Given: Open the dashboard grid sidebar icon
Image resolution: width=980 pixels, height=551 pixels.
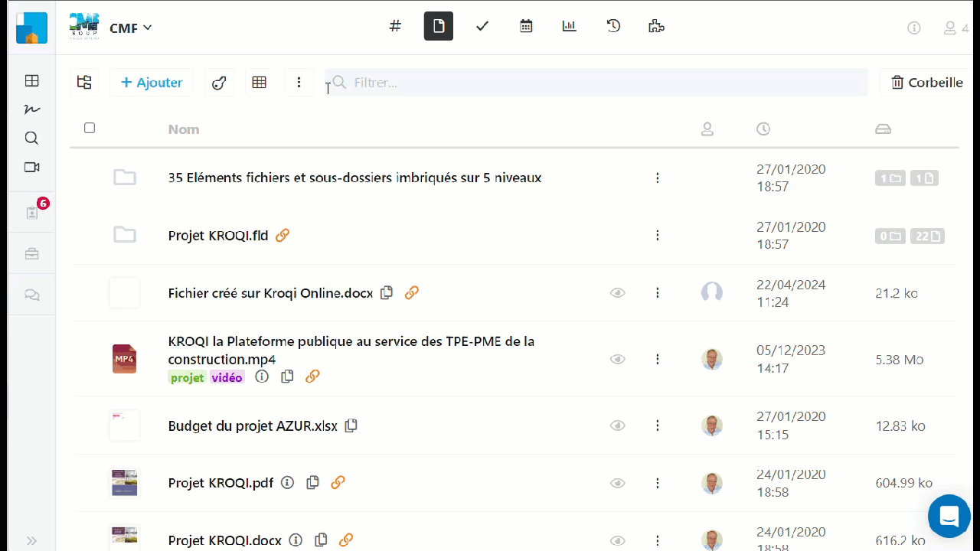Looking at the screenshot, I should point(32,80).
